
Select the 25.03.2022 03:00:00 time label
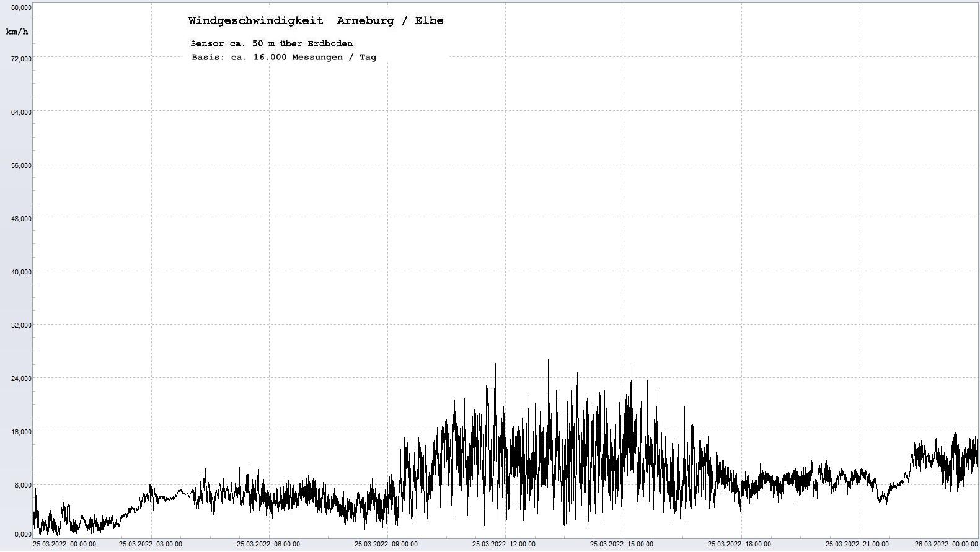[x=151, y=545]
